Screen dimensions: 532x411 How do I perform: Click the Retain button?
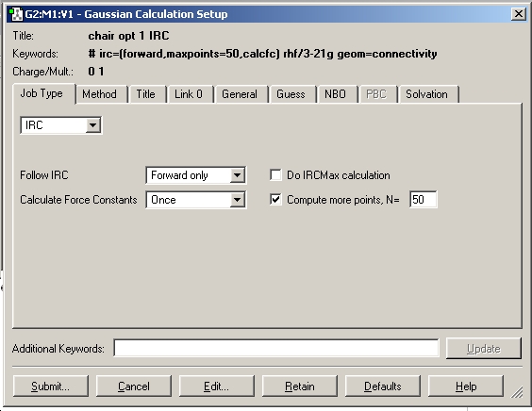[x=300, y=386]
